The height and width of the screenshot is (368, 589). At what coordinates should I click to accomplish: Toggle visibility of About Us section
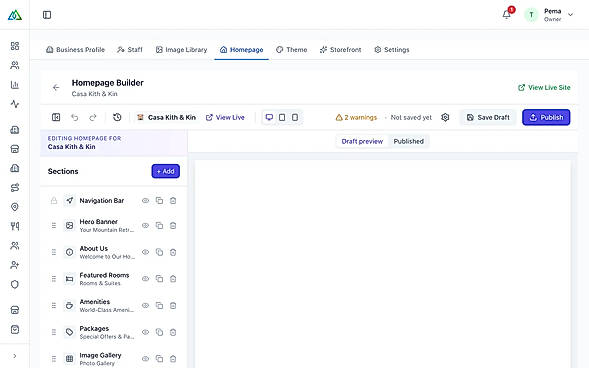(145, 252)
